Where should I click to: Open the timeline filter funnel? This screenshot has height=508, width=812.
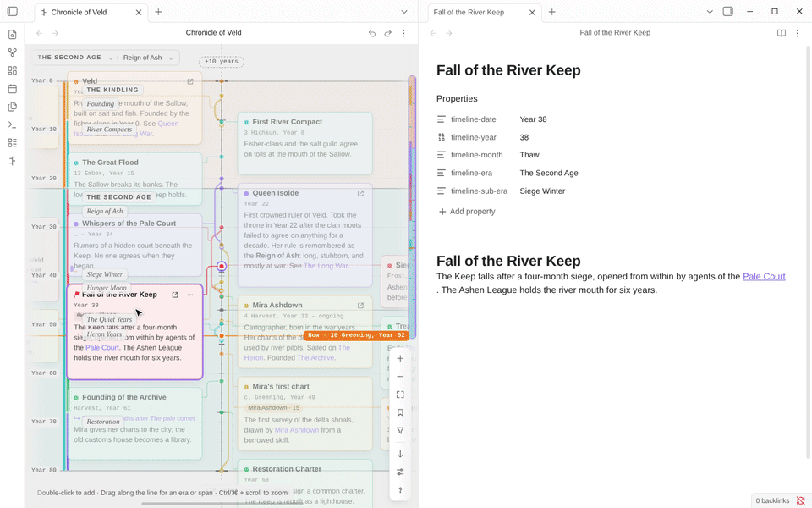coord(400,431)
